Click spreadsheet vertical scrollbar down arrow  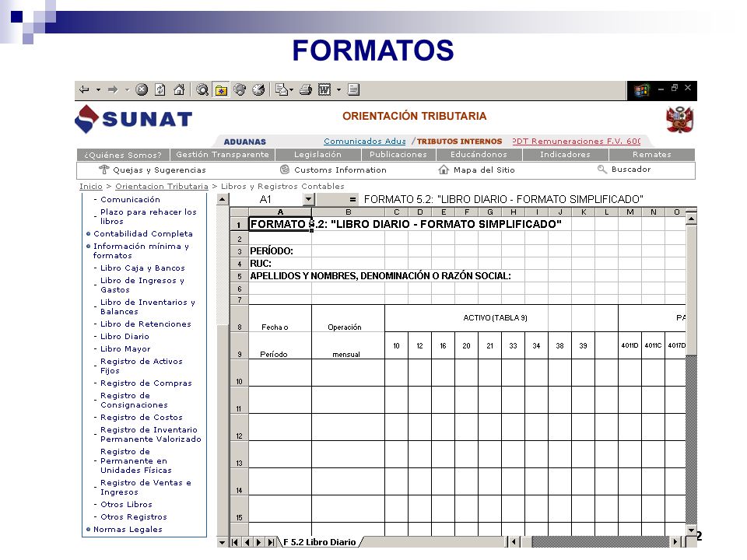(x=691, y=530)
